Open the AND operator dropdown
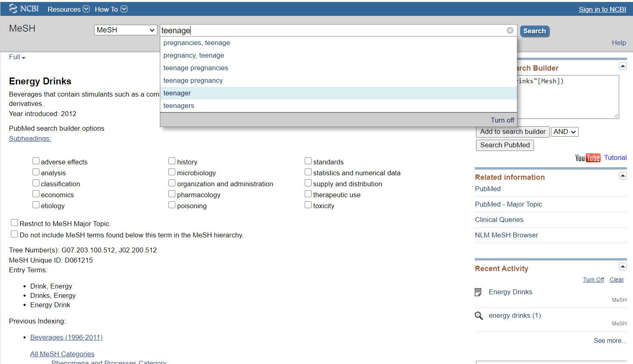633x364 pixels. [564, 132]
